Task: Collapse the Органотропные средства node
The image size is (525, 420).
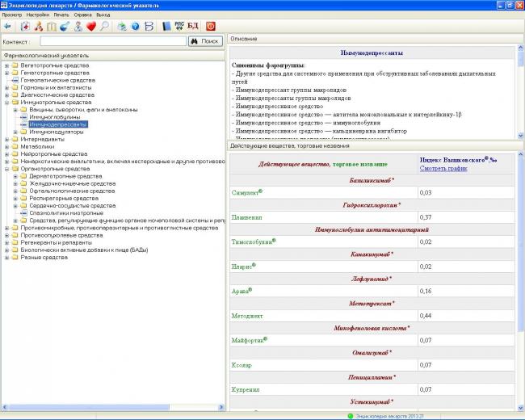Action: [6, 169]
